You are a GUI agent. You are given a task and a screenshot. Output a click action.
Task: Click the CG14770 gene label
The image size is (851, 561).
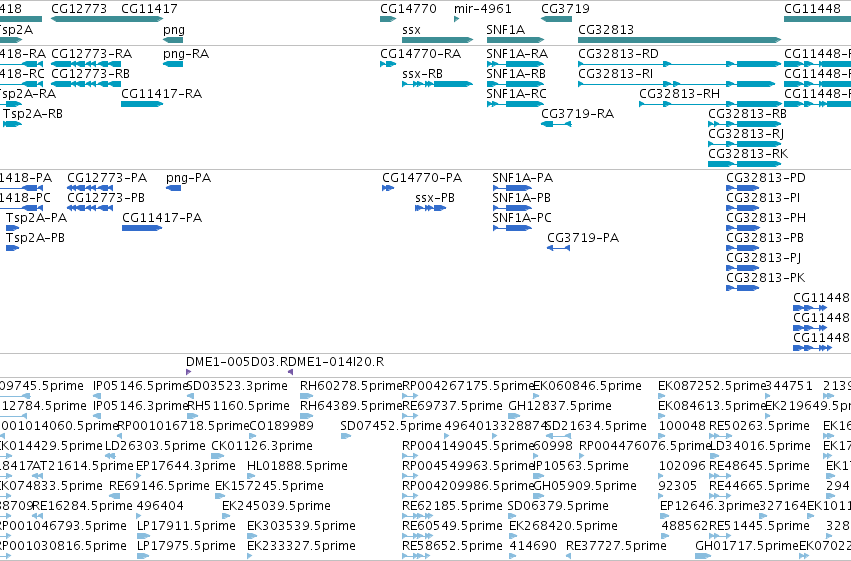coord(408,9)
